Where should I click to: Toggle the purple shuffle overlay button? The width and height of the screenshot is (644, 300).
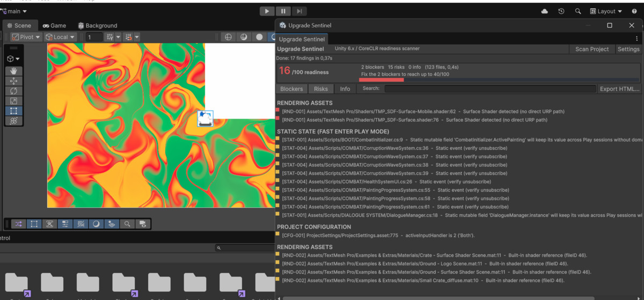[x=18, y=224]
